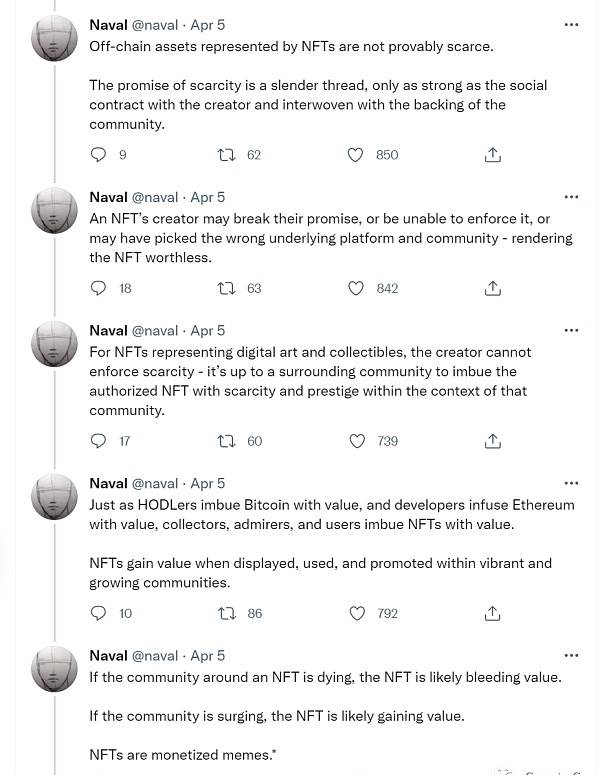Open Naval's avatar on the digital art tweet
Viewport: 600px width, 775px height.
click(54, 344)
